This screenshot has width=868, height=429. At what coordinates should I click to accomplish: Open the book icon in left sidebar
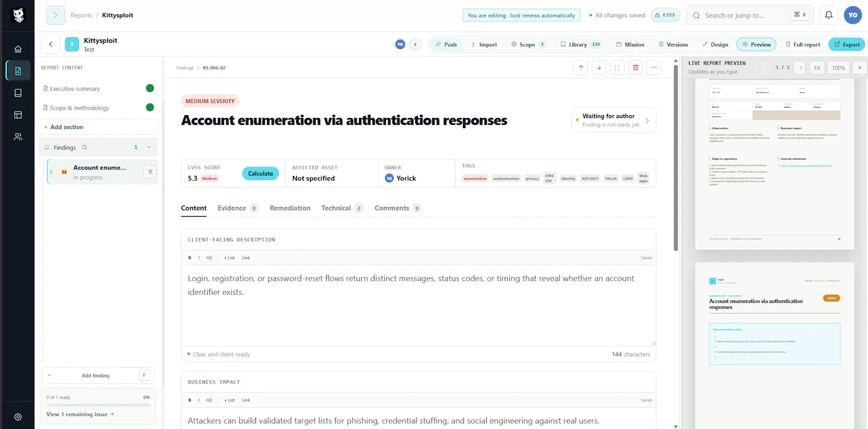point(18,93)
